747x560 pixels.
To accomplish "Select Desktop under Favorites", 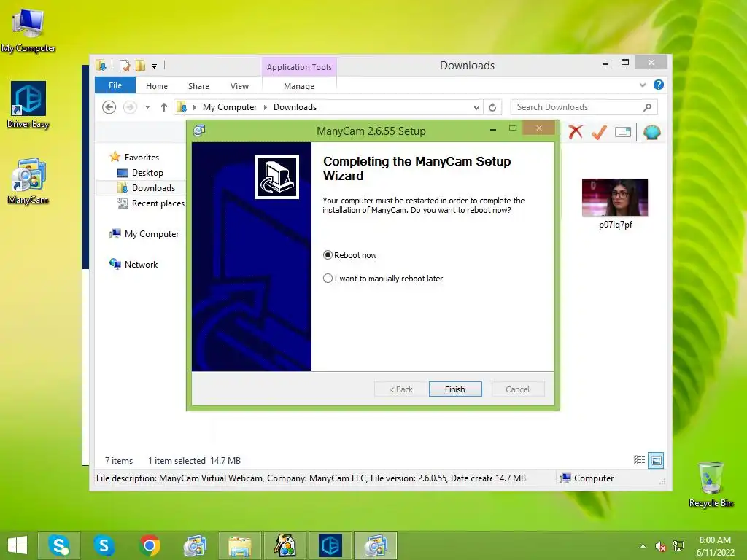I will [147, 172].
